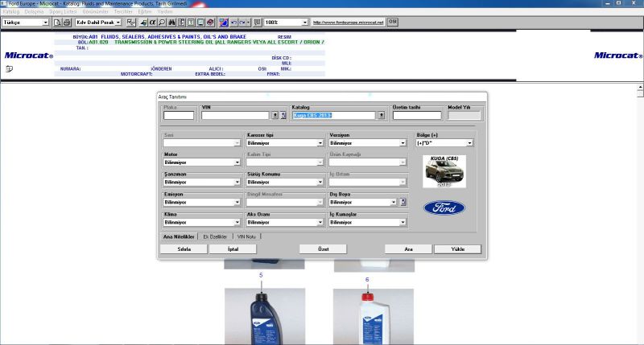The width and height of the screenshot is (644, 345).
Task: Expand the Motor dropdown
Action: point(237,162)
